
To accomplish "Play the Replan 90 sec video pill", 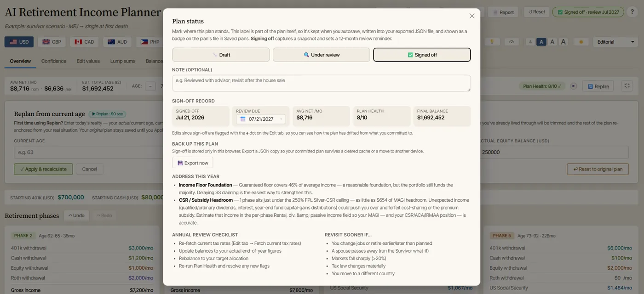I will (107, 114).
